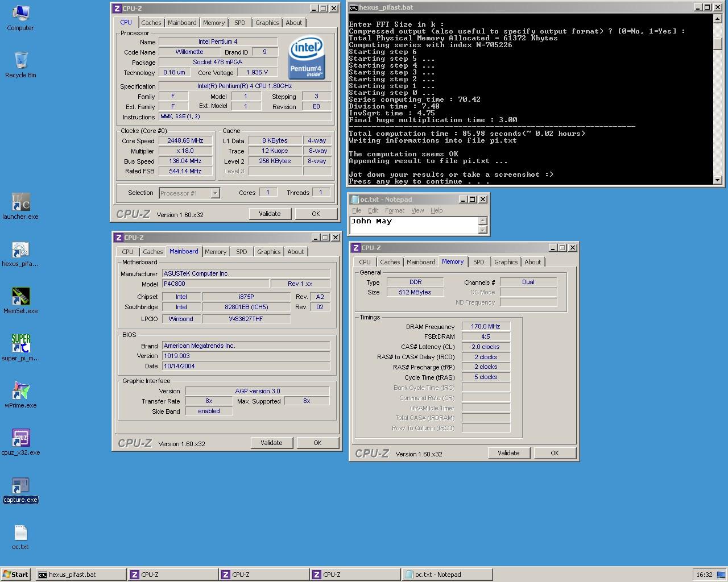Screen dimensions: 728x582
Task: Click Validate in Mainboard window
Action: coord(271,443)
